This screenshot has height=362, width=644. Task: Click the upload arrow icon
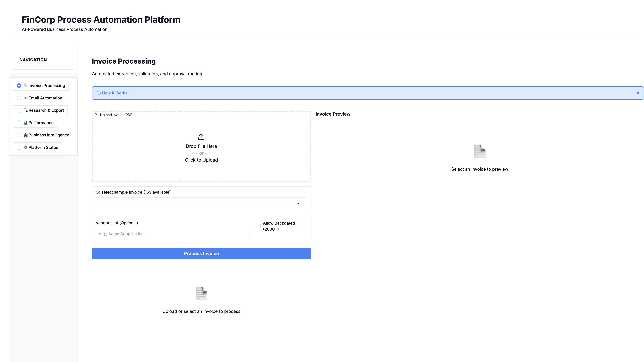[x=201, y=136]
